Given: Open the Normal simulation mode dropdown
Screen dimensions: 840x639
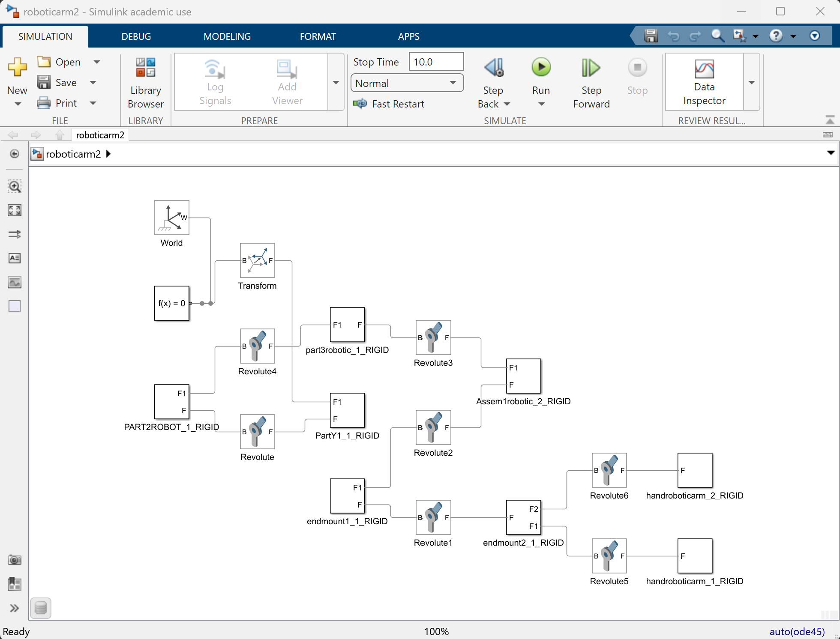Looking at the screenshot, I should click(x=407, y=83).
